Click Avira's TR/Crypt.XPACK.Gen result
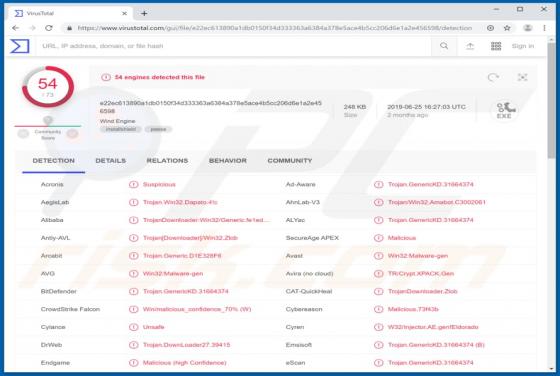Screen dimensions: 560x376 point(421,274)
